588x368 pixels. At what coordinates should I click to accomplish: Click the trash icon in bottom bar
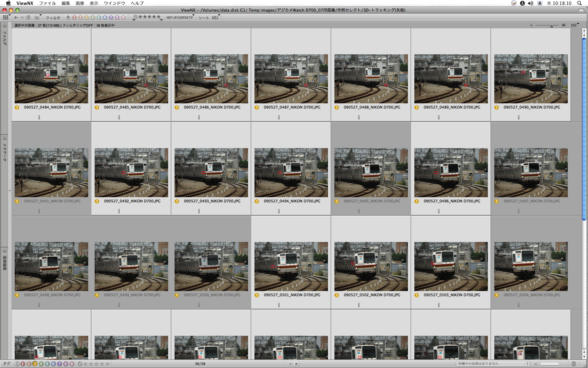(574, 364)
